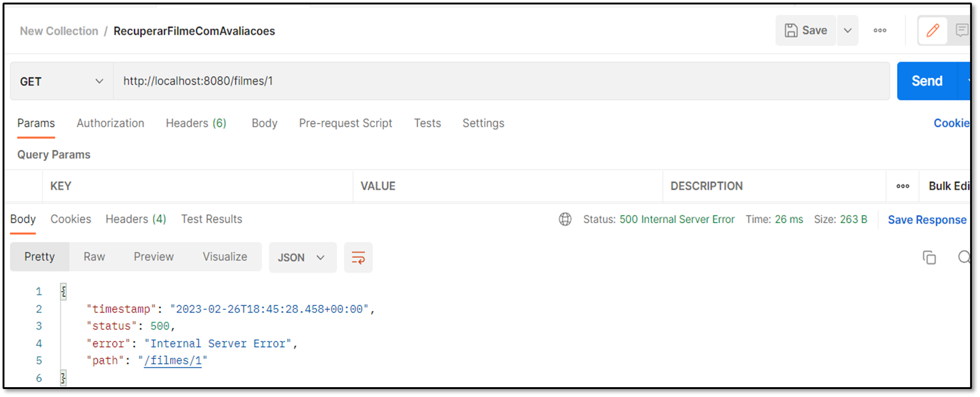Switch to the Authorization tab

pos(111,124)
